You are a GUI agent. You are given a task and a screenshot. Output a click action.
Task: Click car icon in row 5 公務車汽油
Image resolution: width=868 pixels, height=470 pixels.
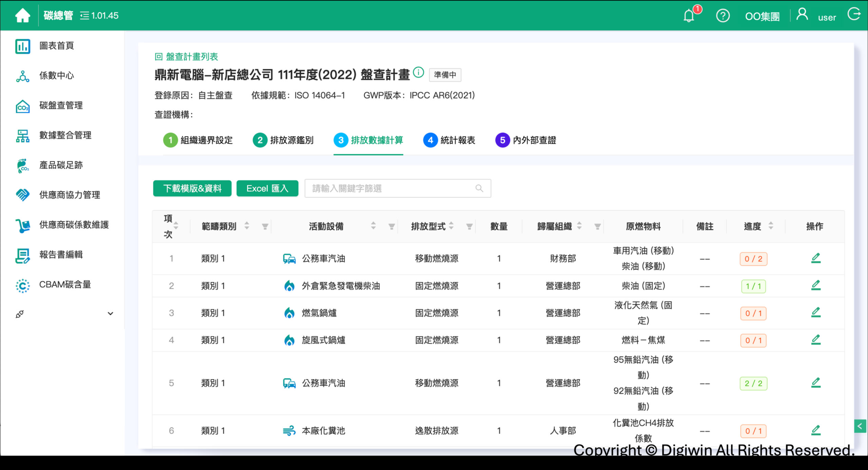tap(289, 383)
